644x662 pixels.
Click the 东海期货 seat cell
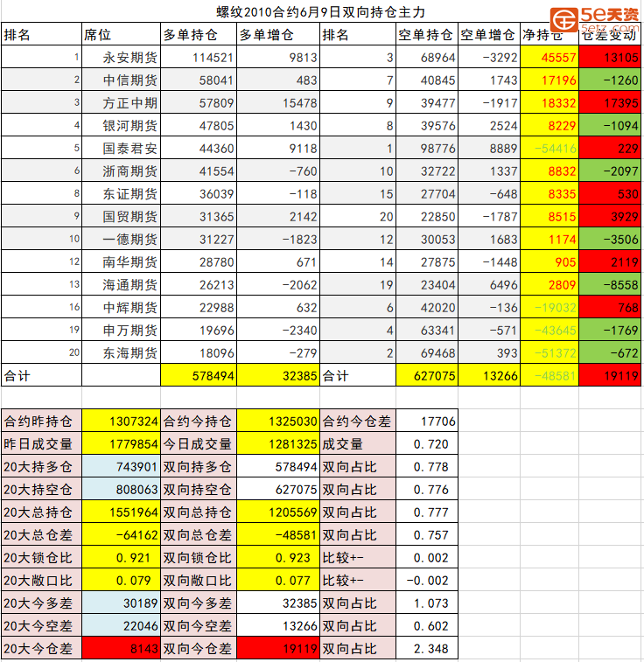[x=122, y=353]
